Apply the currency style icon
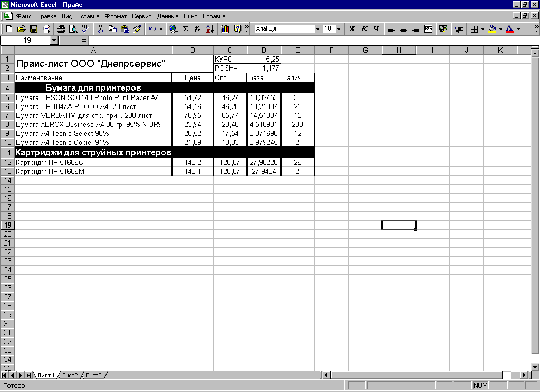 [443, 29]
